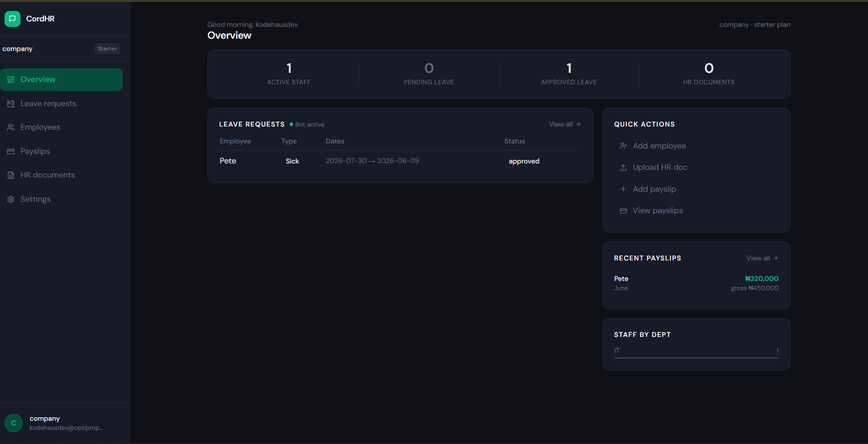Click the green Bot active status dot
The width and height of the screenshot is (868, 444).
point(291,124)
